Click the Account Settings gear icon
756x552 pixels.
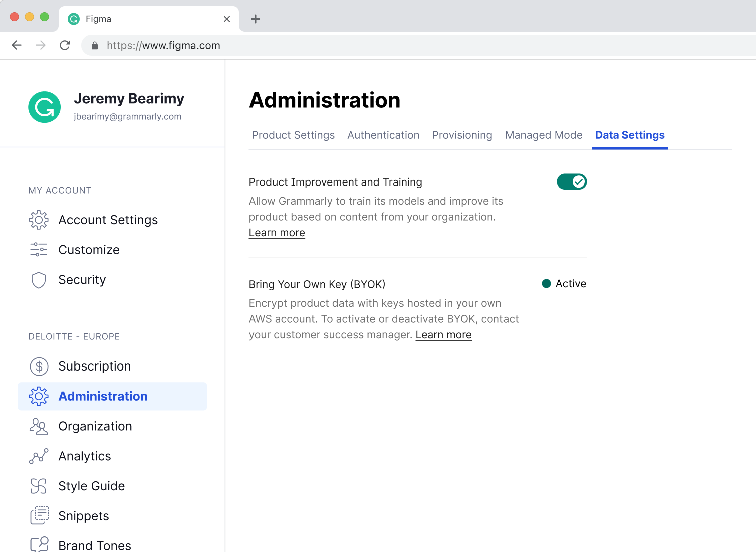pyautogui.click(x=39, y=220)
